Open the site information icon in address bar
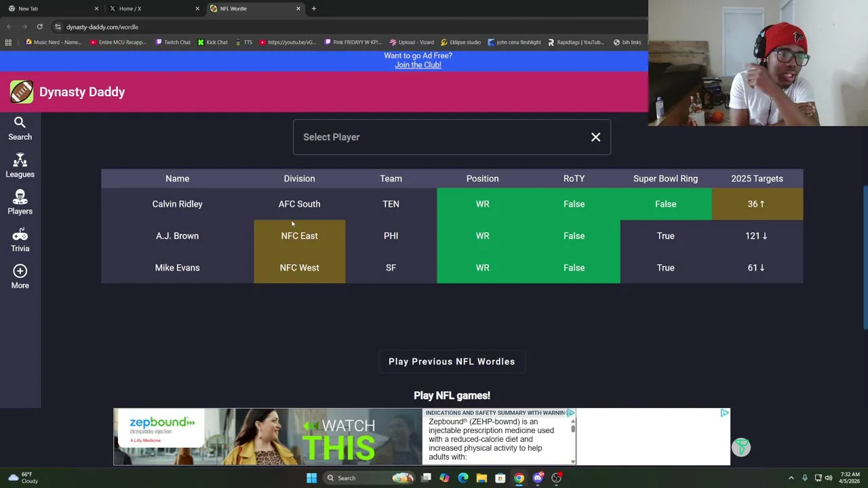Screen dimensions: 868x488 [x=58, y=27]
